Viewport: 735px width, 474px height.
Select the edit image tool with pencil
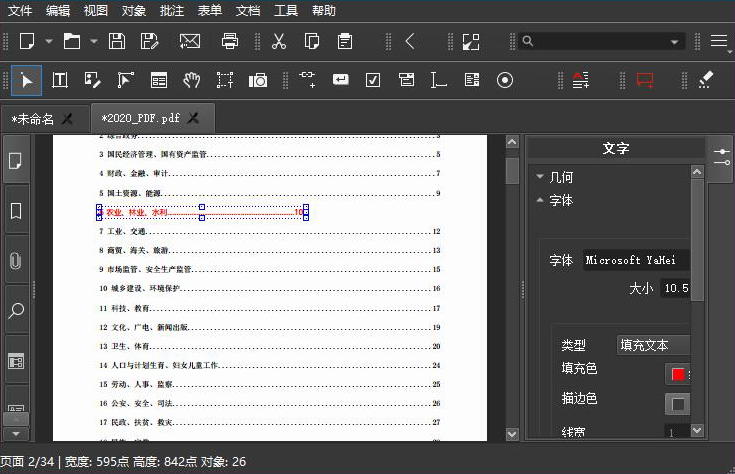click(92, 80)
